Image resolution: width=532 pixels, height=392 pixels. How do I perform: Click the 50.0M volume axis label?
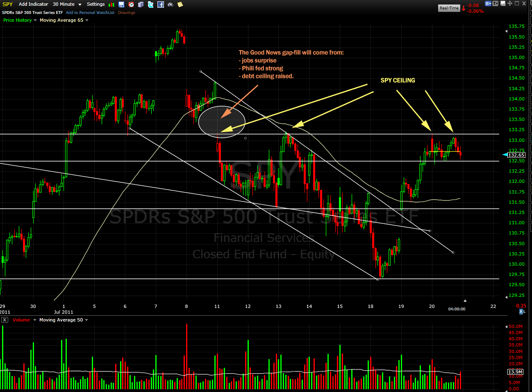(516, 326)
